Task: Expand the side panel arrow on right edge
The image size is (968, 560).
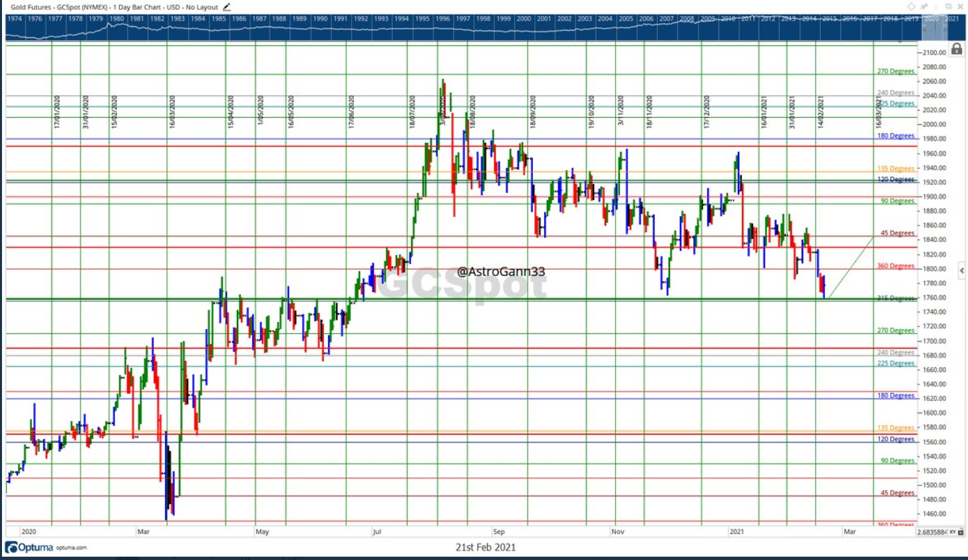Action: (x=961, y=270)
